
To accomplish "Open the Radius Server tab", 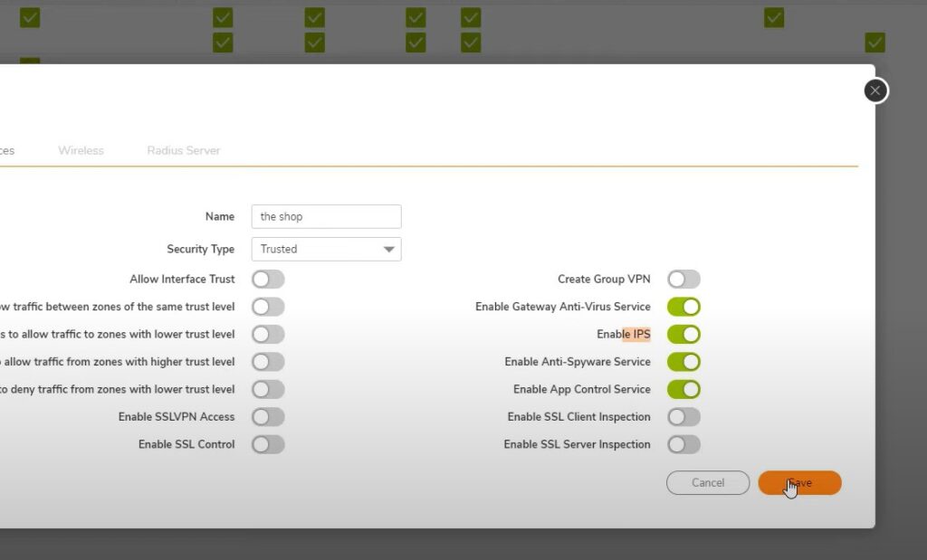I will coord(183,150).
